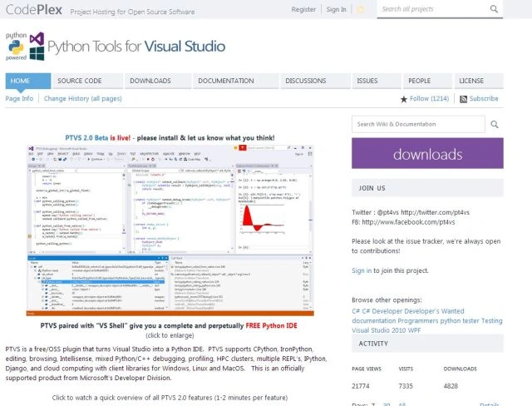Click the purple downloads button
This screenshot has height=406, width=532.
click(427, 153)
